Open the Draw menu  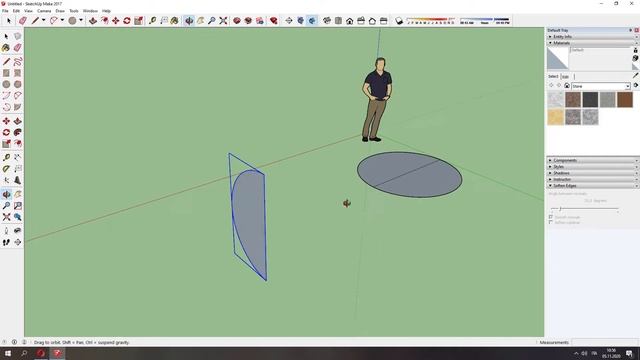[60, 11]
